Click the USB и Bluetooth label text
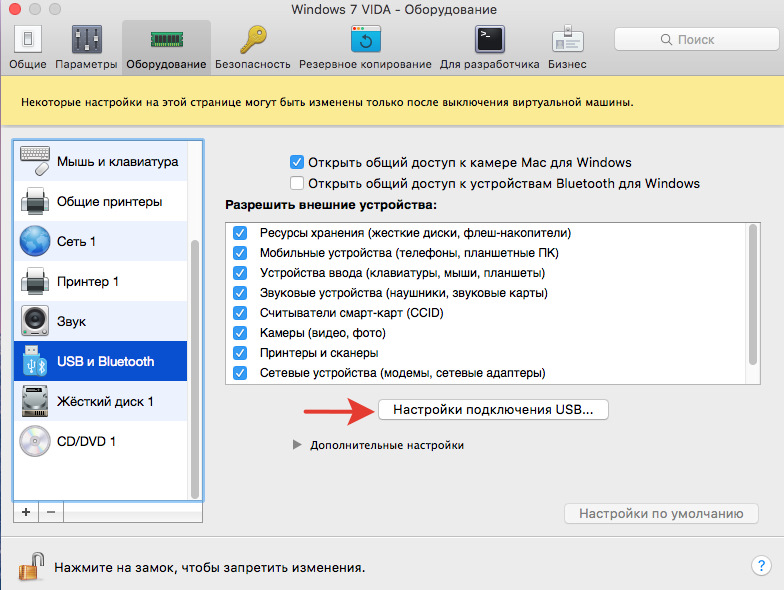The width and height of the screenshot is (784, 590). tap(106, 362)
